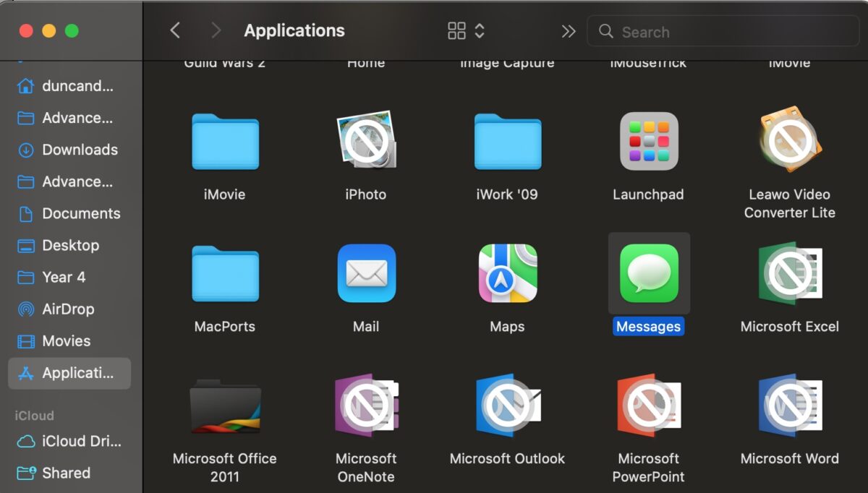868x493 pixels.
Task: Select the Applicati... sidebar item
Action: (69, 373)
